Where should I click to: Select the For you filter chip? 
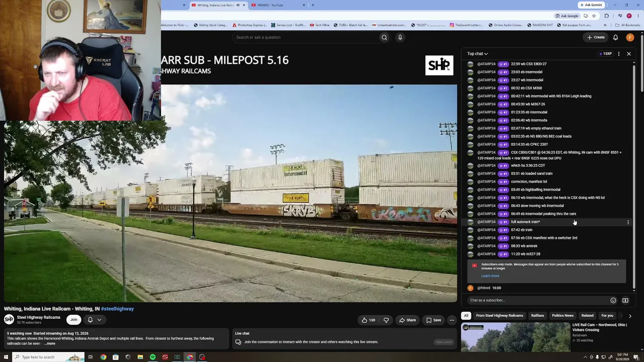coord(607,316)
